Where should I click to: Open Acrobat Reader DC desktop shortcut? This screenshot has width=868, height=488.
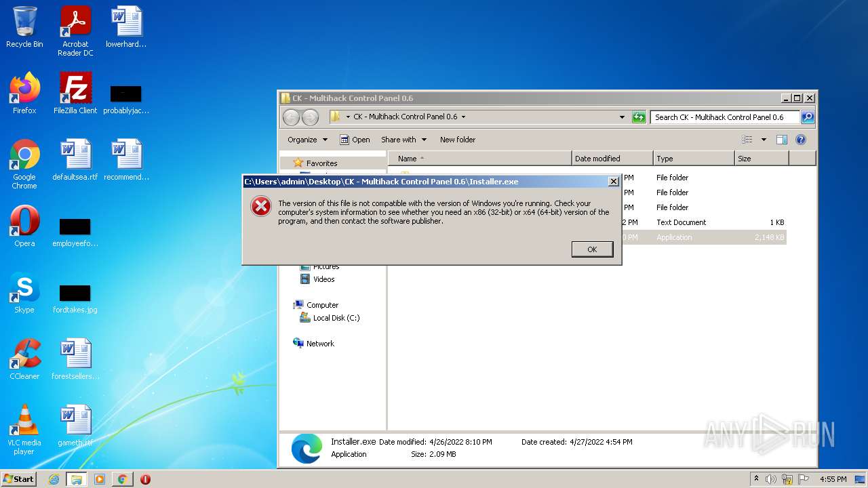[x=75, y=31]
